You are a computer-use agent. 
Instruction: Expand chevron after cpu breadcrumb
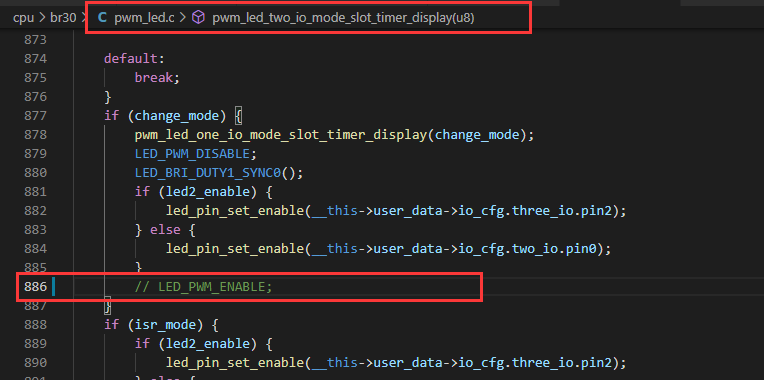tap(42, 18)
